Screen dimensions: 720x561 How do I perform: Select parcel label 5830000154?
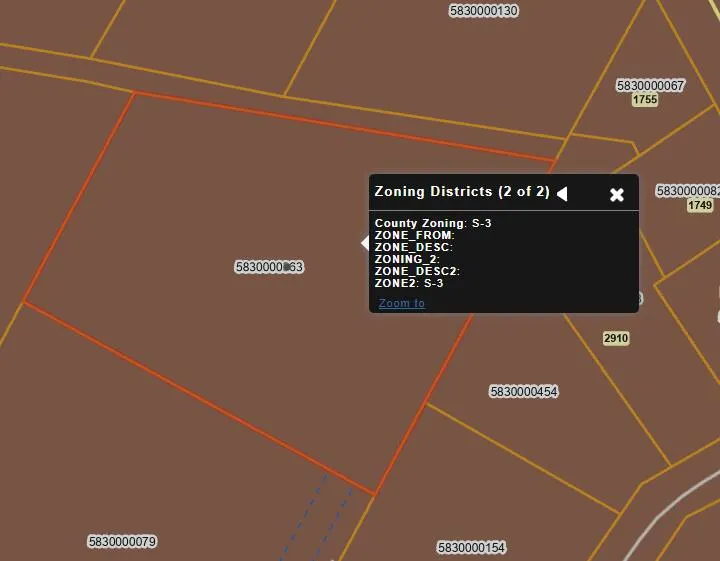click(471, 548)
